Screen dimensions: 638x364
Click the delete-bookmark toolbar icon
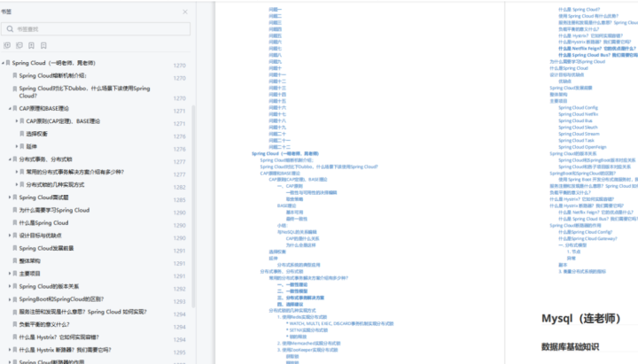coord(43,45)
